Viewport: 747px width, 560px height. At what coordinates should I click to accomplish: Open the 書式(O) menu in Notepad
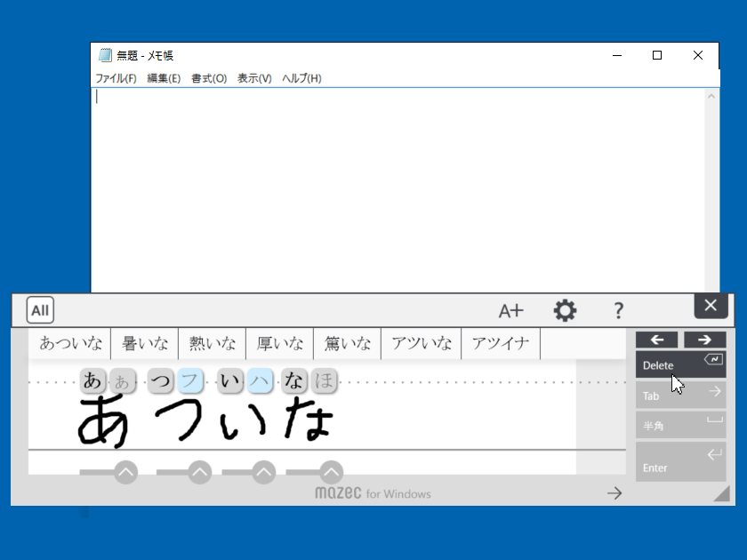click(x=209, y=78)
